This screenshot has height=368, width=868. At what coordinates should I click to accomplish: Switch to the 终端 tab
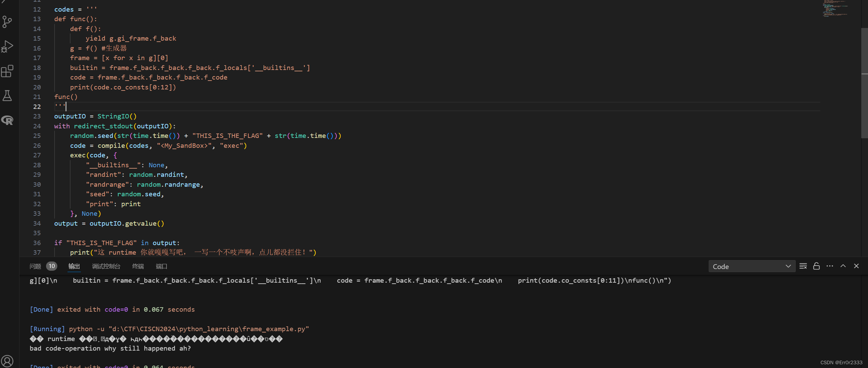[x=138, y=266]
